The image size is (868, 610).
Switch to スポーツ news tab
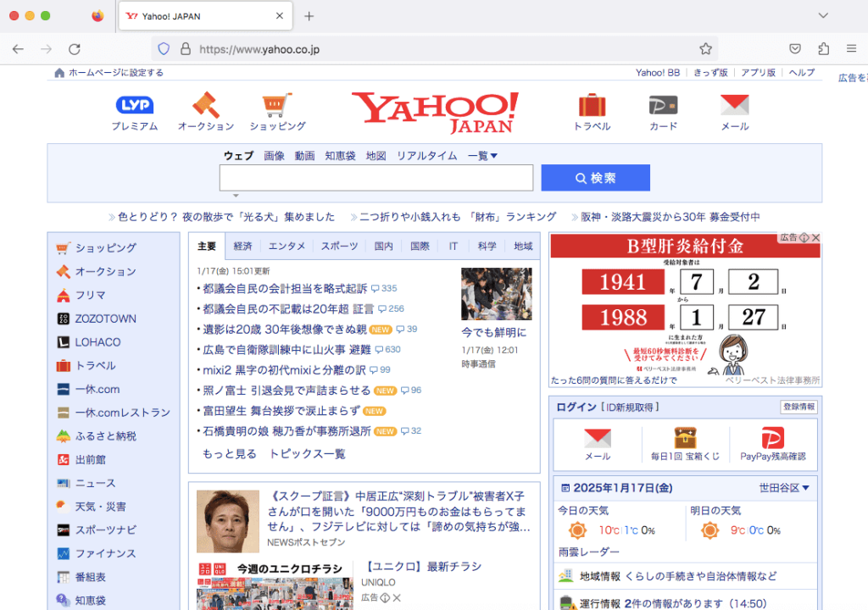click(339, 247)
